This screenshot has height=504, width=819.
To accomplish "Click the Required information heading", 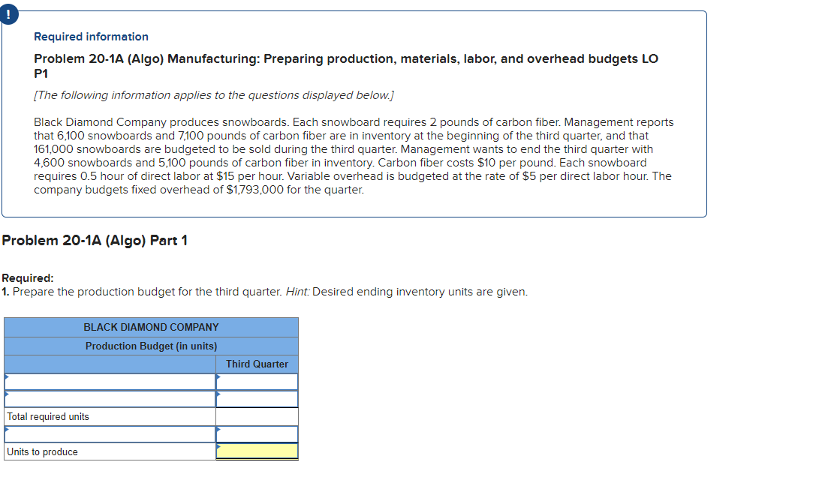I will (x=89, y=36).
